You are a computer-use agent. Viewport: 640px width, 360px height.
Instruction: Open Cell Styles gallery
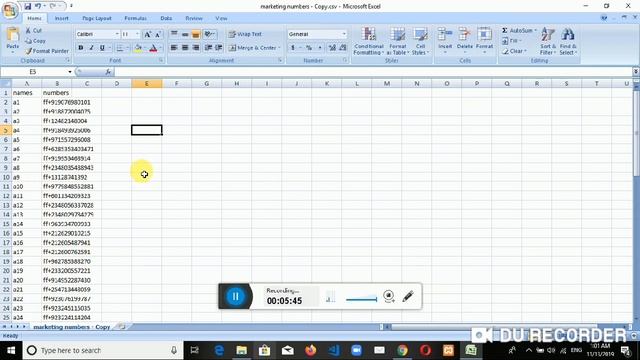tap(420, 41)
